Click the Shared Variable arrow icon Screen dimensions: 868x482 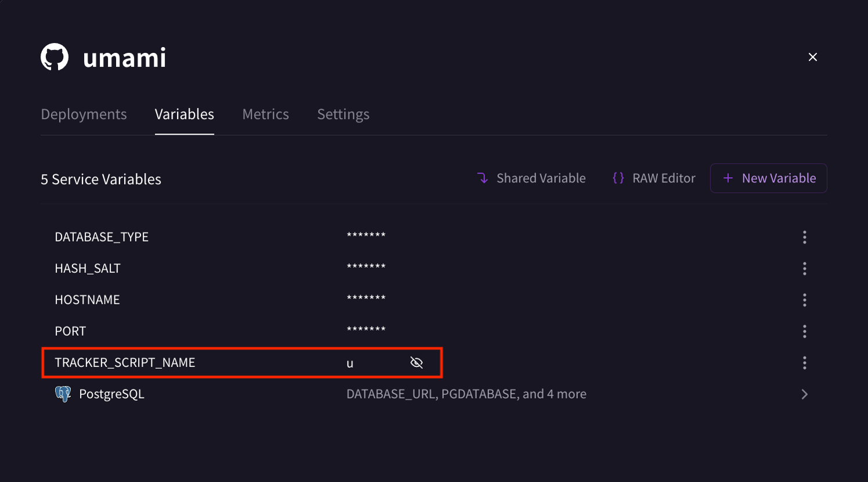click(483, 178)
